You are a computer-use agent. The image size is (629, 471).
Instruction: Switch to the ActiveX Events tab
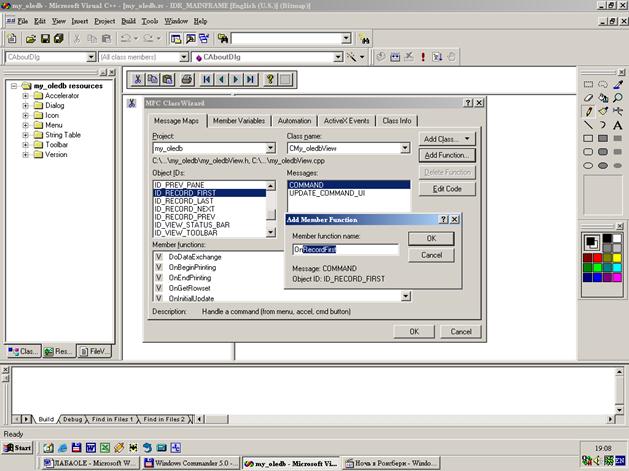347,121
